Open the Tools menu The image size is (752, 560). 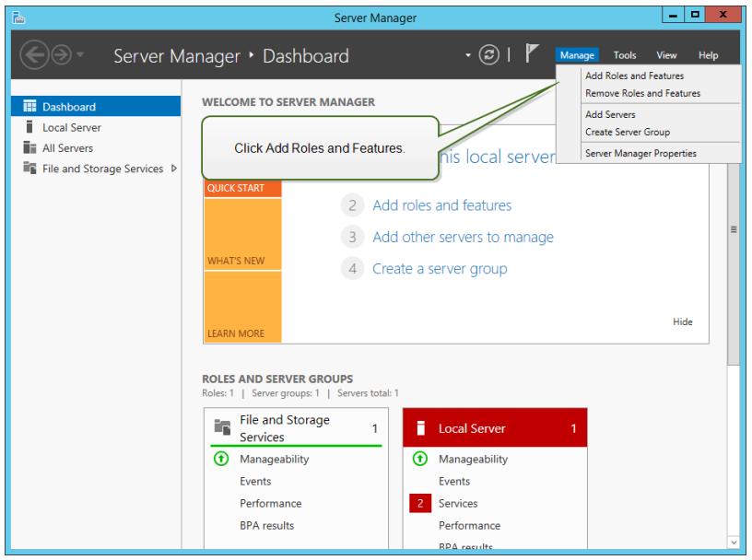625,55
